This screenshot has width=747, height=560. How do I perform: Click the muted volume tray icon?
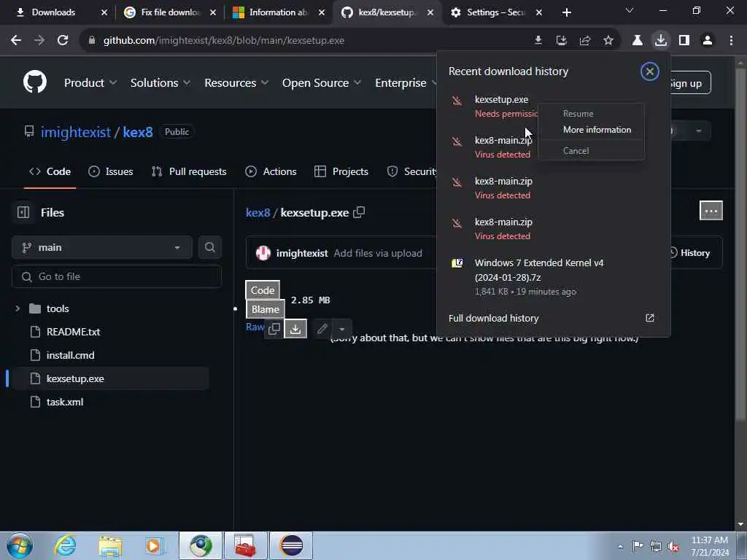click(673, 546)
